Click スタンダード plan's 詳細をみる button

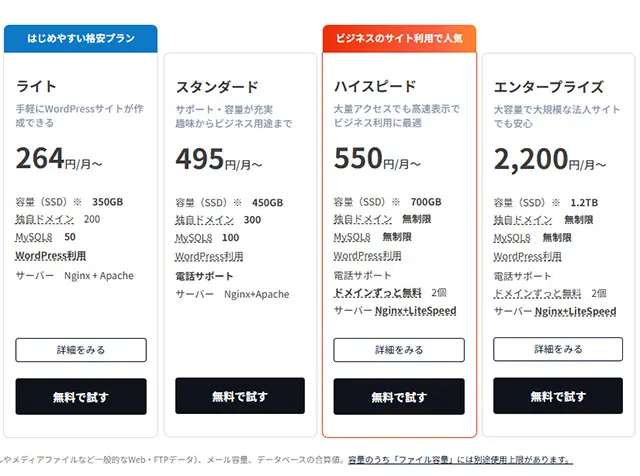[240, 350]
